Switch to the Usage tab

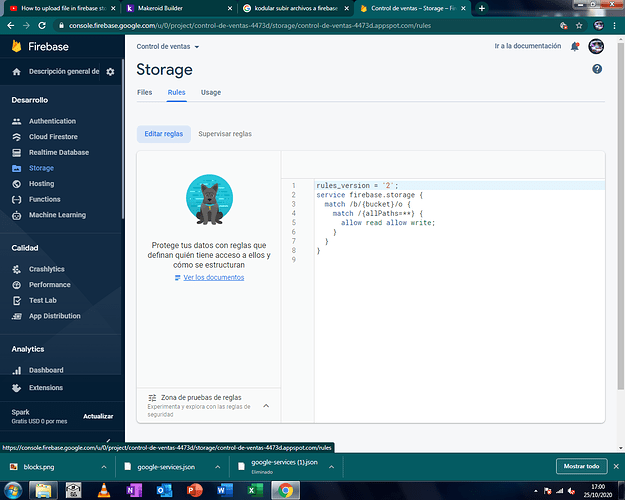coord(211,92)
